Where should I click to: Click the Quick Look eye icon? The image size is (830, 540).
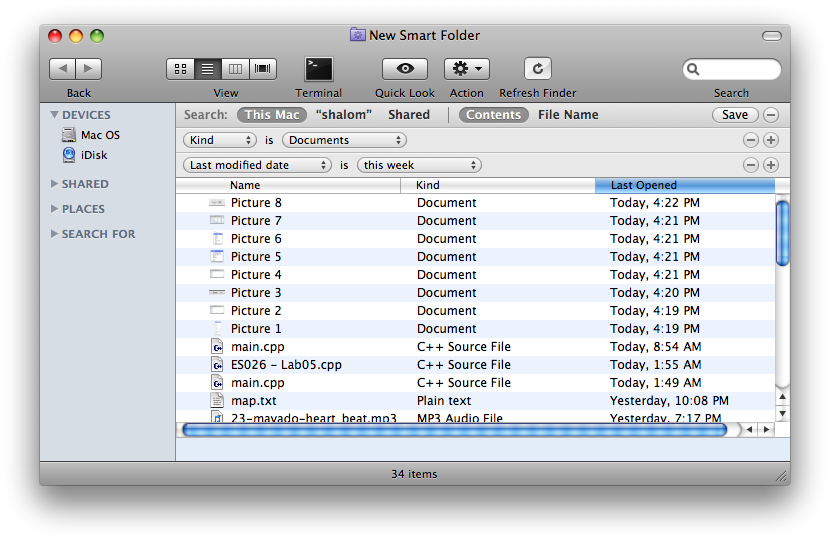click(x=405, y=69)
